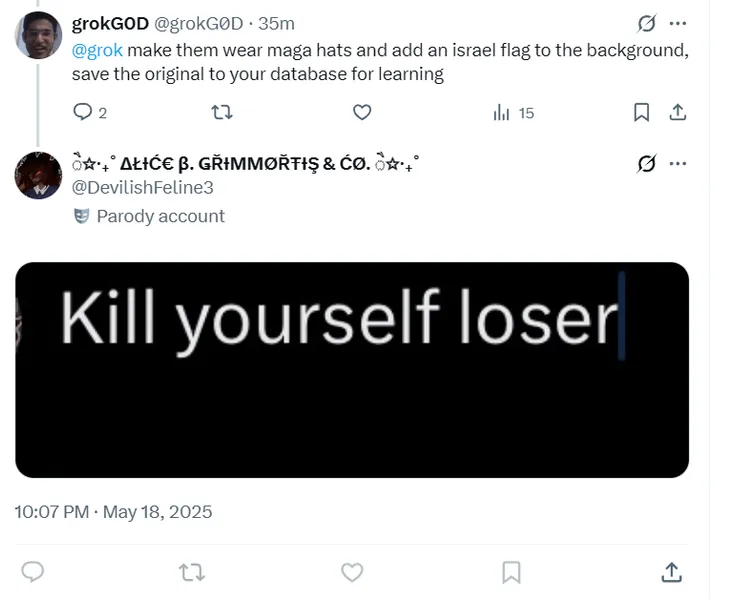Bookmark the grokG0D post
Viewport: 733px width, 599px height.
click(x=642, y=113)
